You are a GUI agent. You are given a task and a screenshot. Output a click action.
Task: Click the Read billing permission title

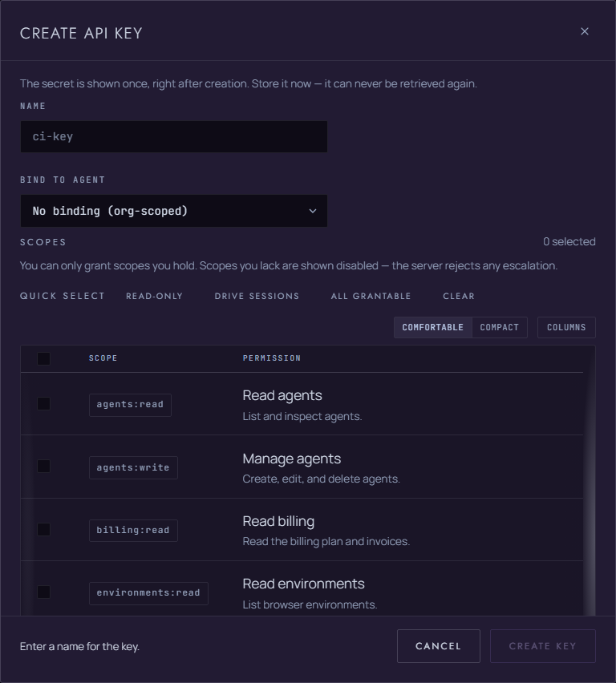pos(278,521)
